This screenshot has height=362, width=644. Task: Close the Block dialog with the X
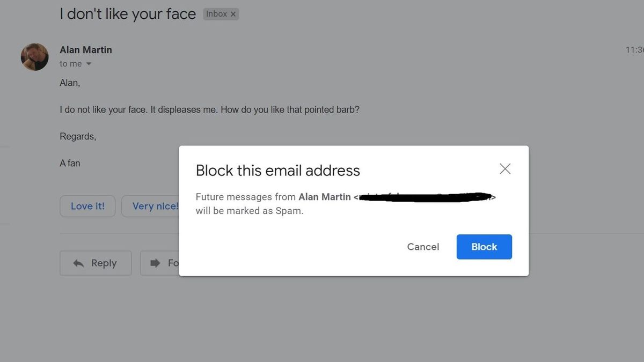click(504, 168)
